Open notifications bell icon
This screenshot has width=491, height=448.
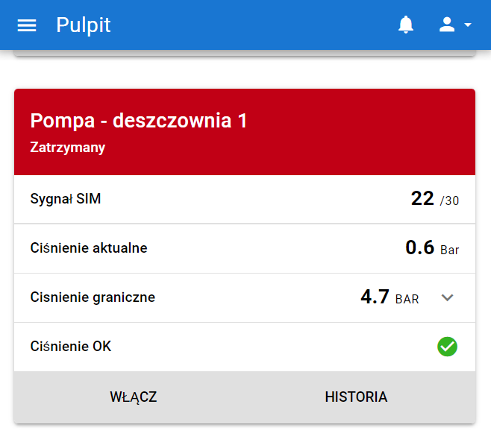[406, 25]
